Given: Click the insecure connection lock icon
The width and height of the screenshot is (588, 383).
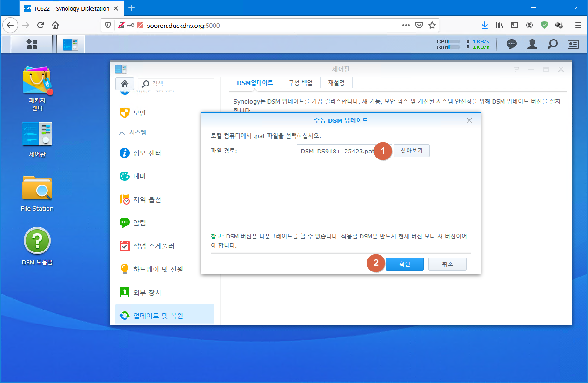Looking at the screenshot, I should tap(121, 26).
